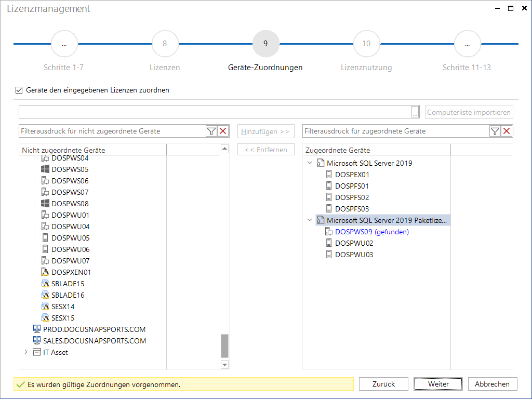Click the device icon beside DOSPWU07
Viewport: 532px width, 399px height.
click(45, 261)
